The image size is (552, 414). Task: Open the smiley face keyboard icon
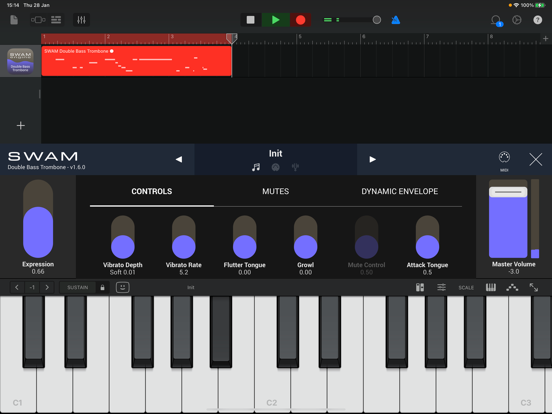coord(123,287)
